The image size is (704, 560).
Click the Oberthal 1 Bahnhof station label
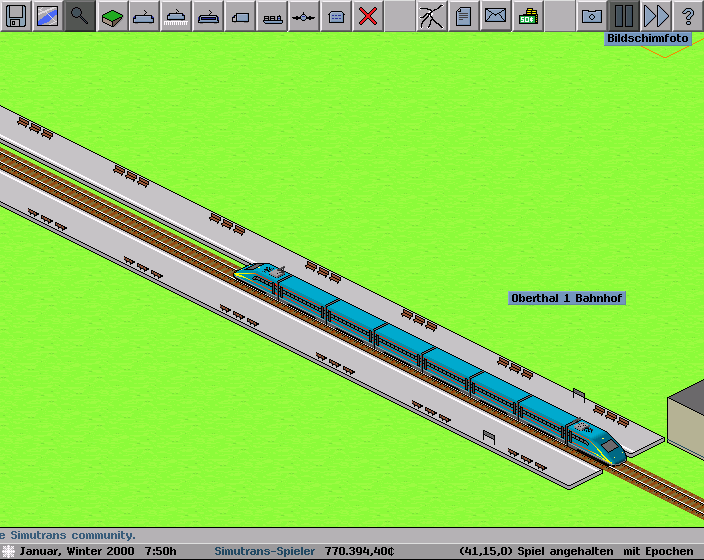[567, 298]
